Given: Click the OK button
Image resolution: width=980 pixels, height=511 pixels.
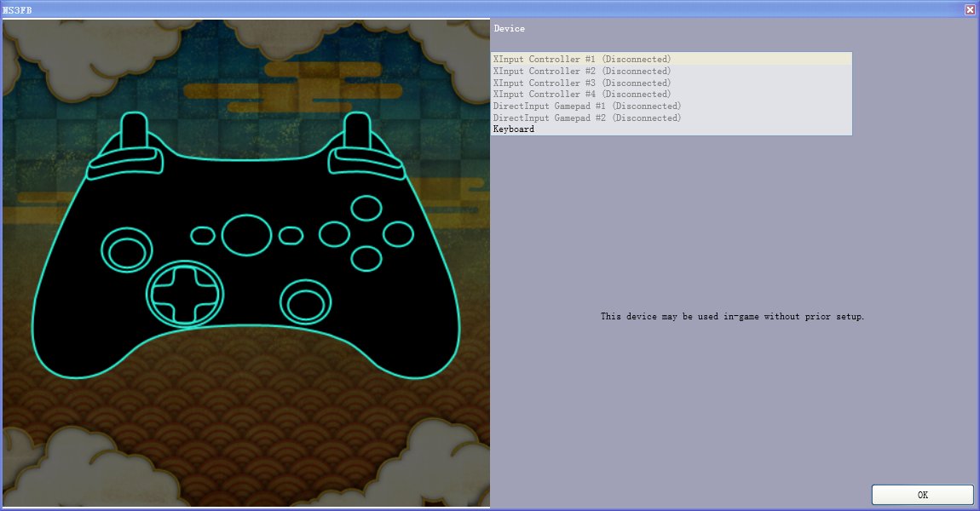Looking at the screenshot, I should coord(922,495).
